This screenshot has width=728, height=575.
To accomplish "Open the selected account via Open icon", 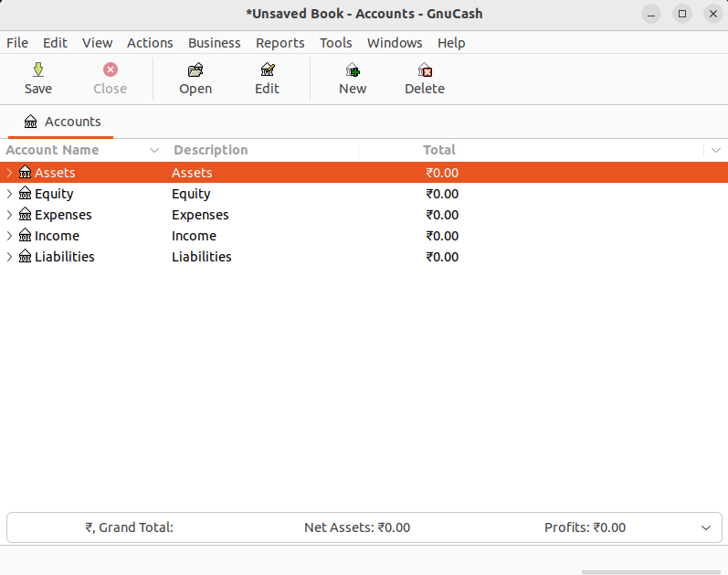I will (195, 69).
